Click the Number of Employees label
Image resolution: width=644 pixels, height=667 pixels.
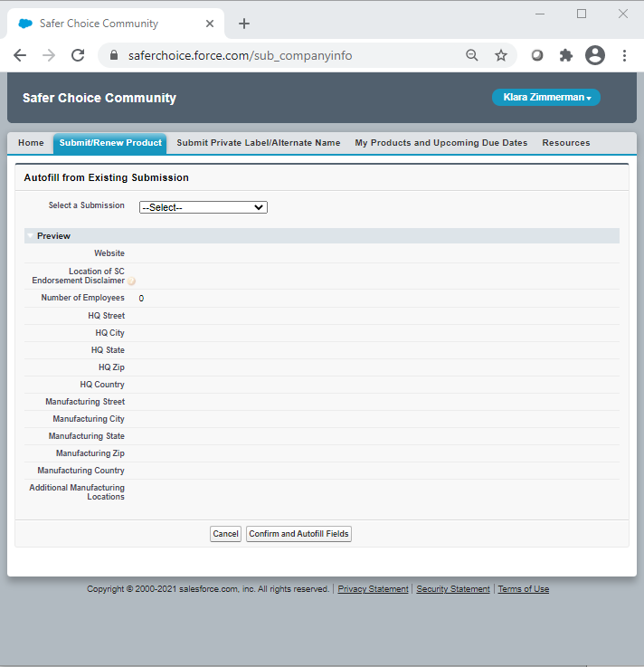tap(82, 298)
